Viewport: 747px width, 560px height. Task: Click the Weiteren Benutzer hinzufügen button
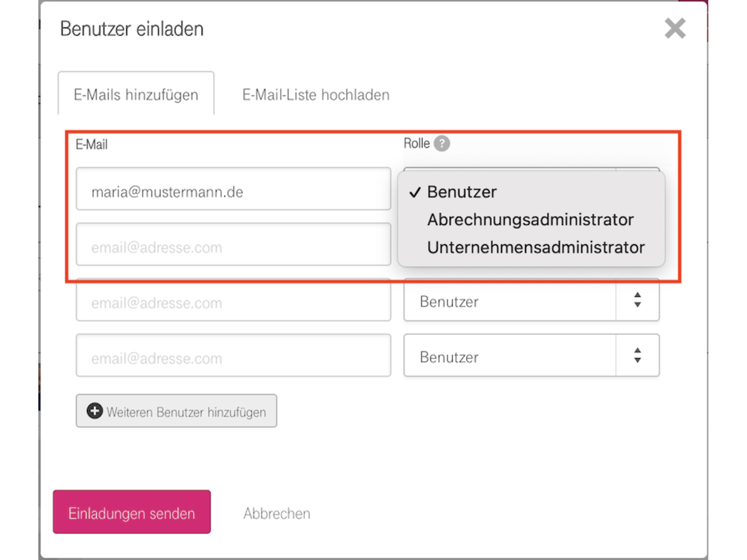click(x=176, y=411)
